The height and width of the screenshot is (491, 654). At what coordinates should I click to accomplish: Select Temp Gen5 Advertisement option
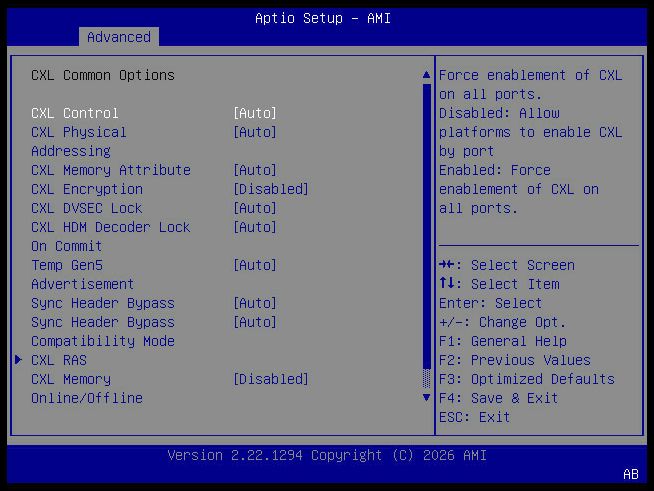tap(83, 274)
